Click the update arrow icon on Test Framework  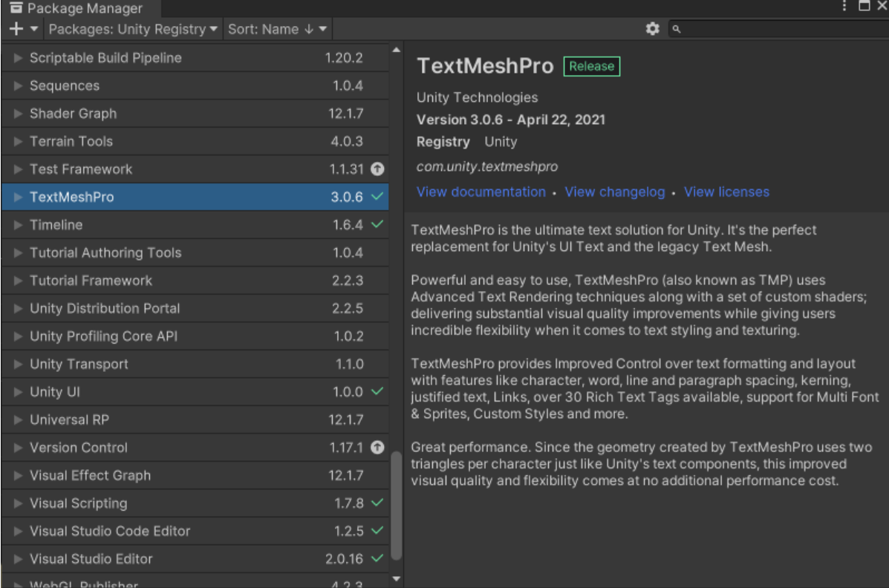coord(377,169)
